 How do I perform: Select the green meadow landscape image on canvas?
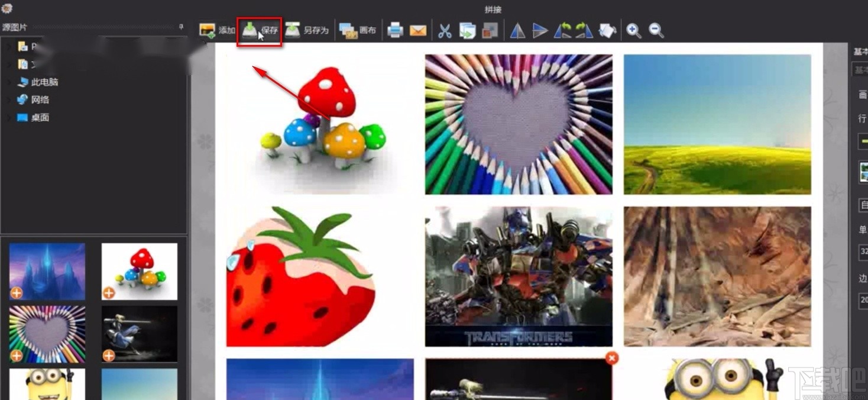click(x=717, y=124)
